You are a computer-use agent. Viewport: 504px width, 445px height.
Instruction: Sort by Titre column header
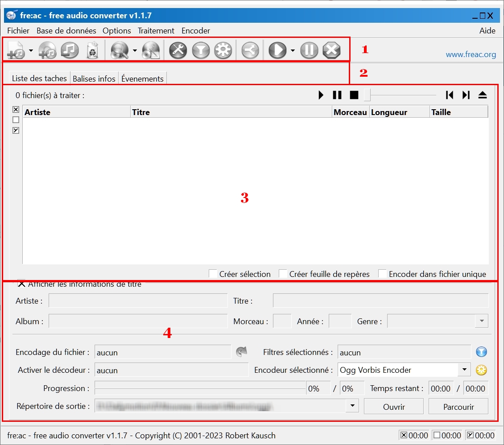[231, 112]
